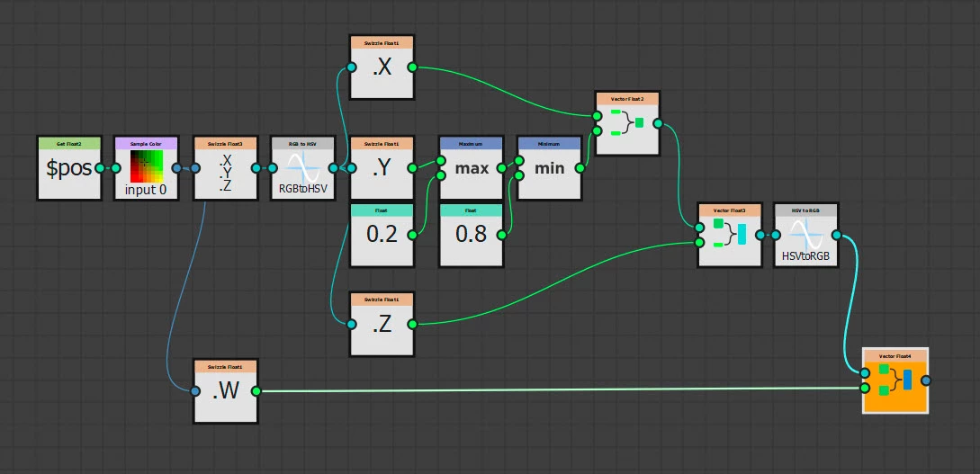Click the .X node input connector
The height and width of the screenshot is (474, 980).
click(x=352, y=67)
